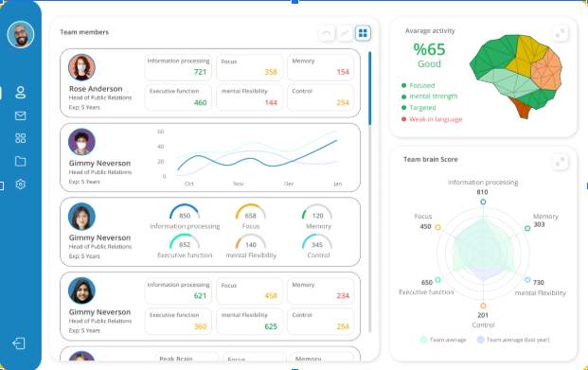Click the Memory 303 radar point

(527, 228)
